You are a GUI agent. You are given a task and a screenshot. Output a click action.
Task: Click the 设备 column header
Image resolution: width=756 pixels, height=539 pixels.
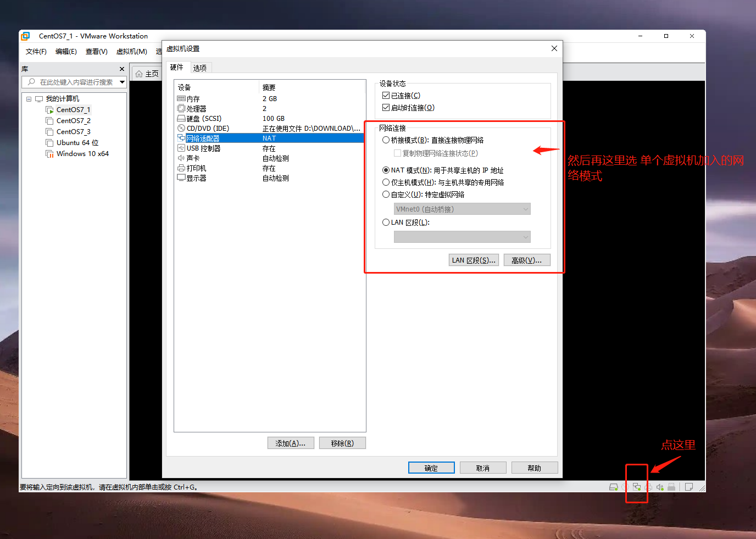tap(217, 87)
